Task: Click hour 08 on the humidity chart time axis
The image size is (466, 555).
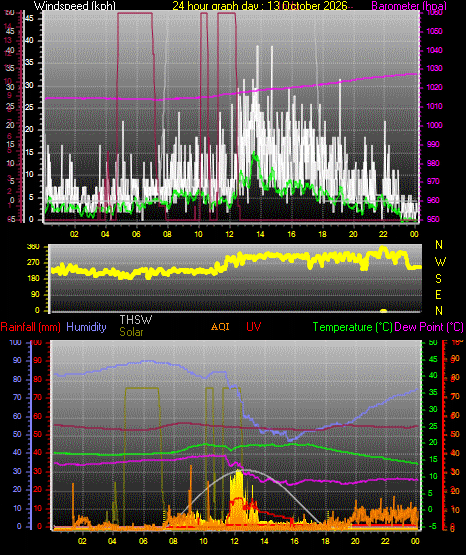Action: click(173, 541)
